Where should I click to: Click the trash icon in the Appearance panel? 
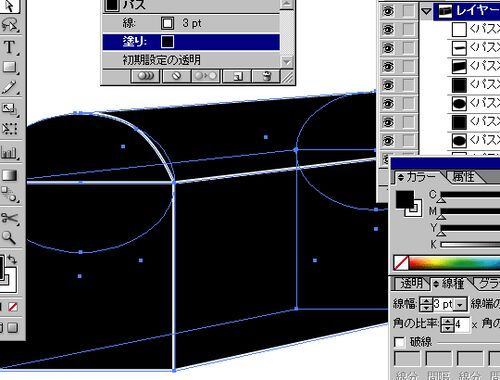(x=266, y=76)
